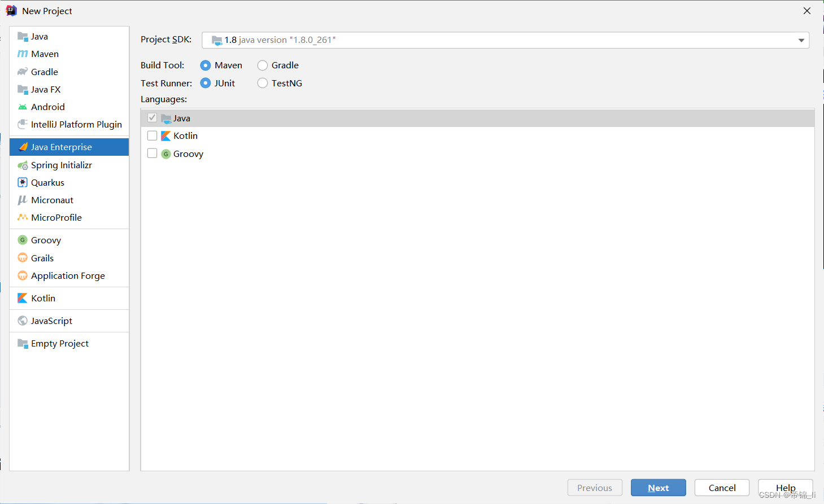Click the 'Grails' label in sidebar

(42, 258)
